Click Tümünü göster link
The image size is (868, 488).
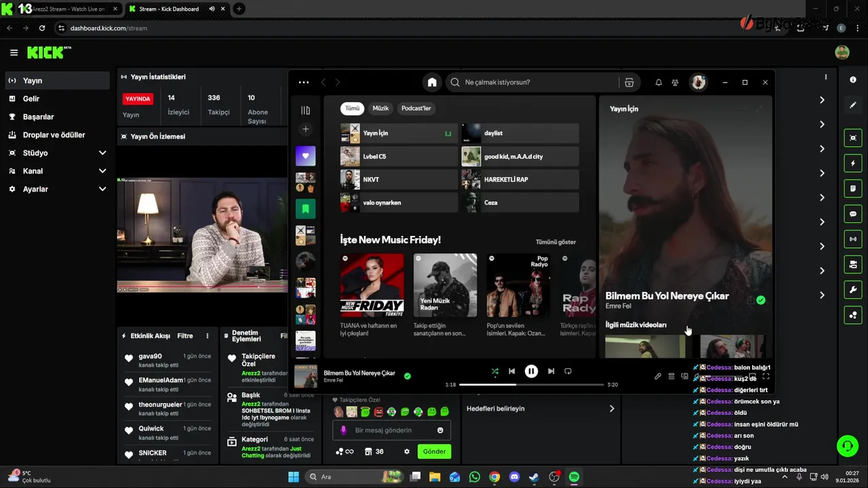[x=555, y=242]
